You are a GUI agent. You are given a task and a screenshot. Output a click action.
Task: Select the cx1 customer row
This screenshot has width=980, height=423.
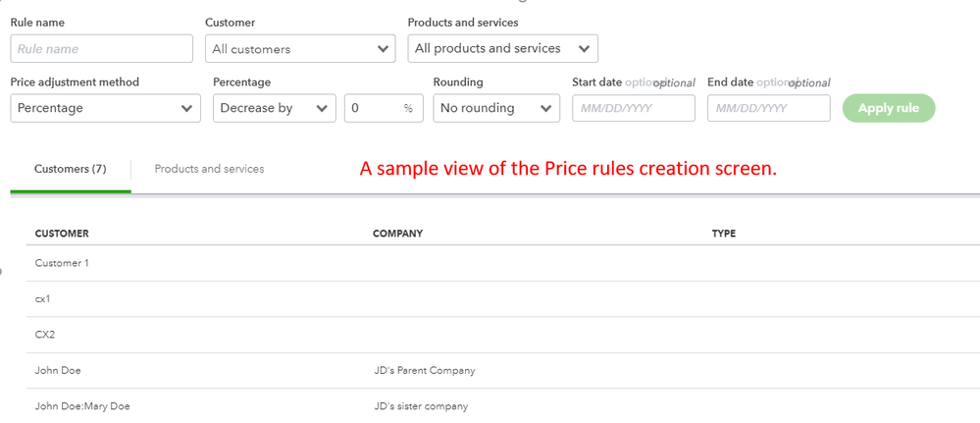(43, 298)
